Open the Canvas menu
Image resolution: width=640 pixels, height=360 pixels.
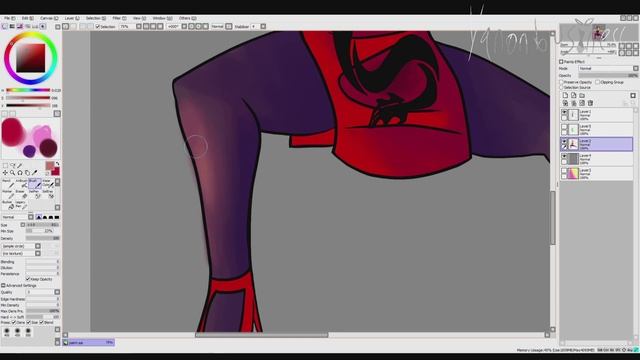49,18
